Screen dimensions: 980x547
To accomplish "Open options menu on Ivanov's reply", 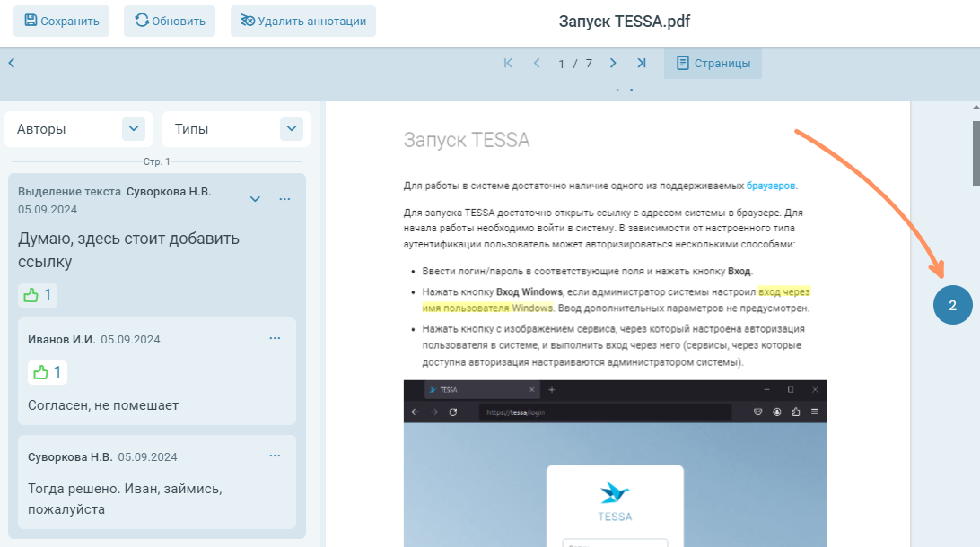I will (275, 338).
